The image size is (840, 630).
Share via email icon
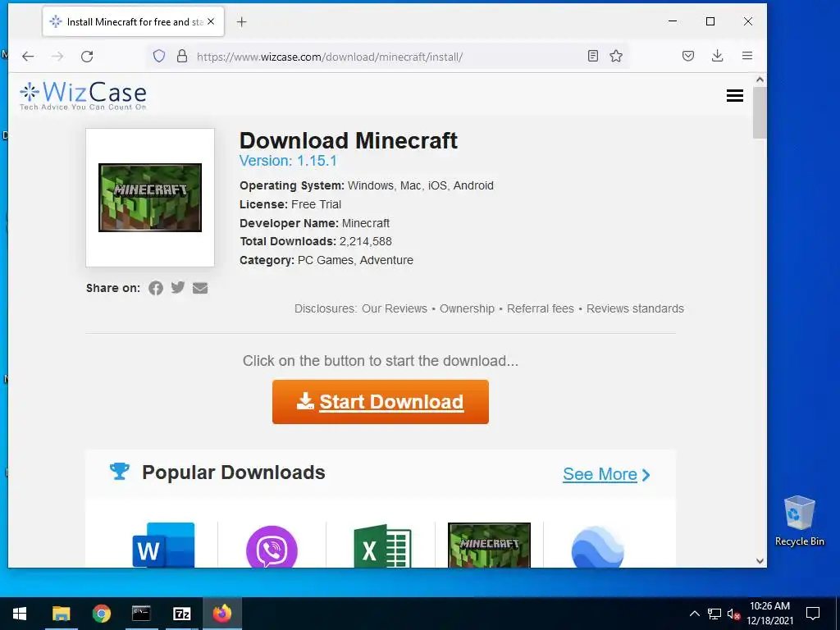point(200,288)
